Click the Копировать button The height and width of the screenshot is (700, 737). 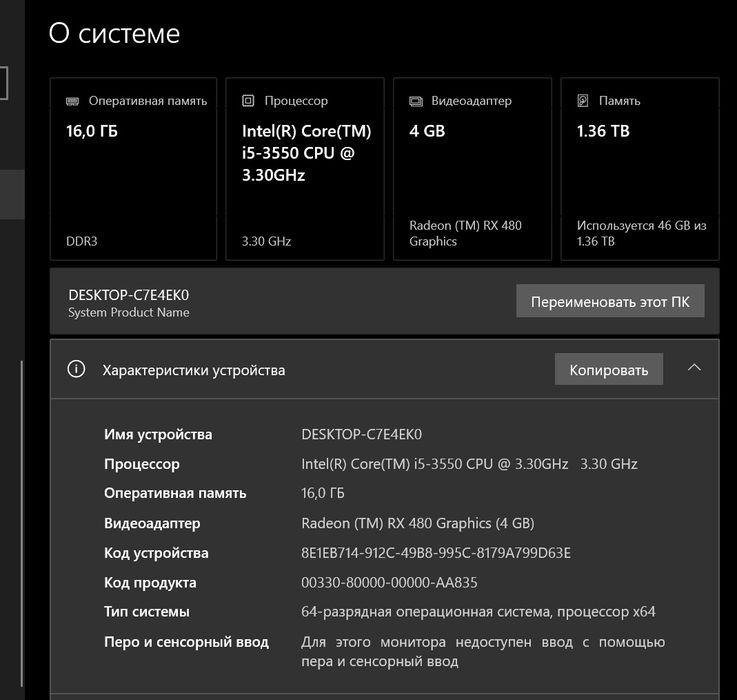609,370
